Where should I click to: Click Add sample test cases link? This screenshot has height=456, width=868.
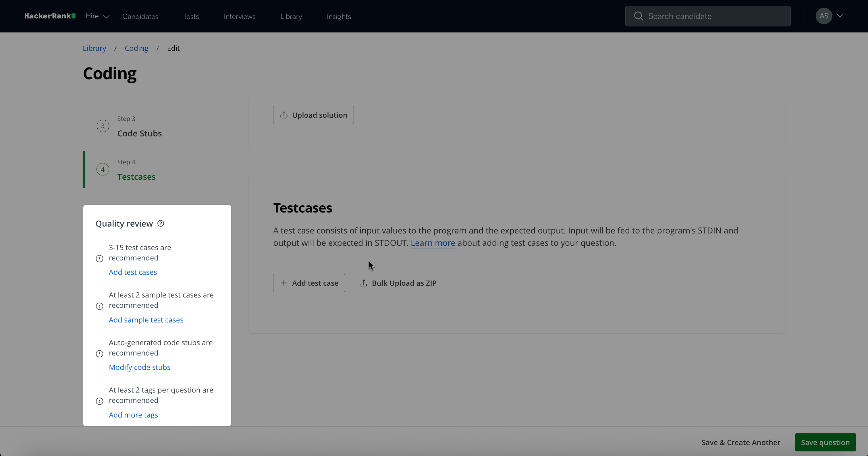coord(146,320)
